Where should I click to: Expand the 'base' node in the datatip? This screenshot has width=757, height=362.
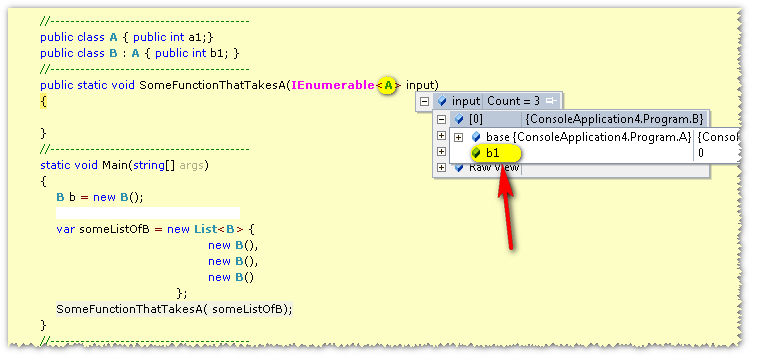(458, 138)
